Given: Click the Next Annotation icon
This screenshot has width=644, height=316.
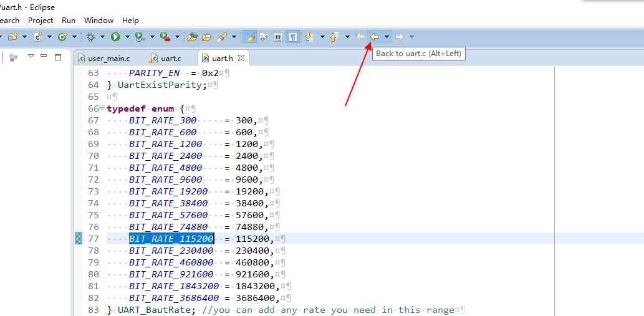Looking at the screenshot, I should click(x=309, y=37).
